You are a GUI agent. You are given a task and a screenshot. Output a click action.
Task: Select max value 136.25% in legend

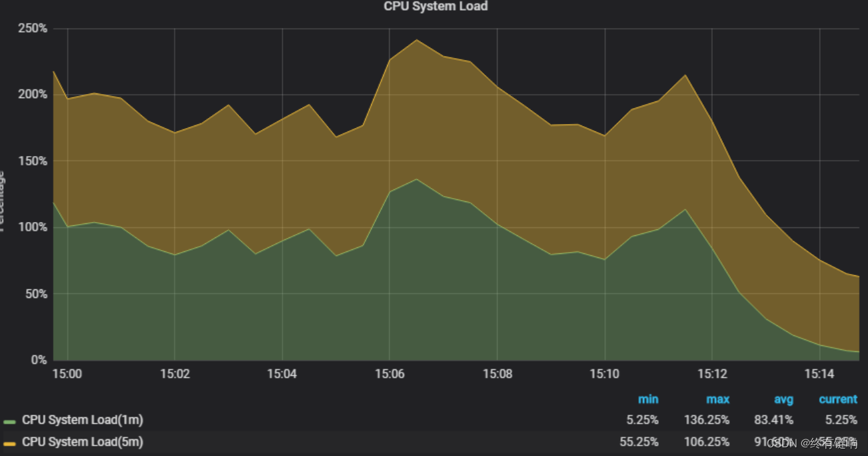pos(707,420)
